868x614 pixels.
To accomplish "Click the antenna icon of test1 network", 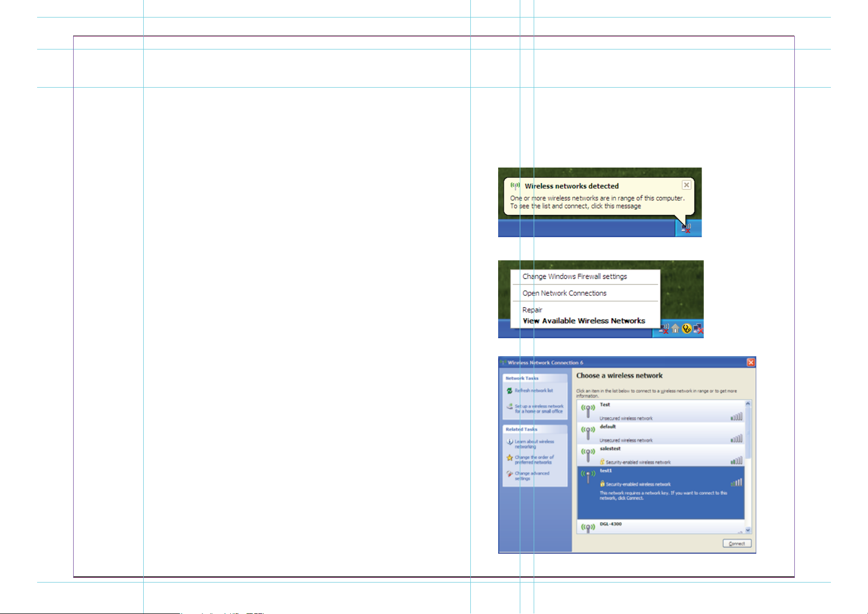I will pos(588,477).
